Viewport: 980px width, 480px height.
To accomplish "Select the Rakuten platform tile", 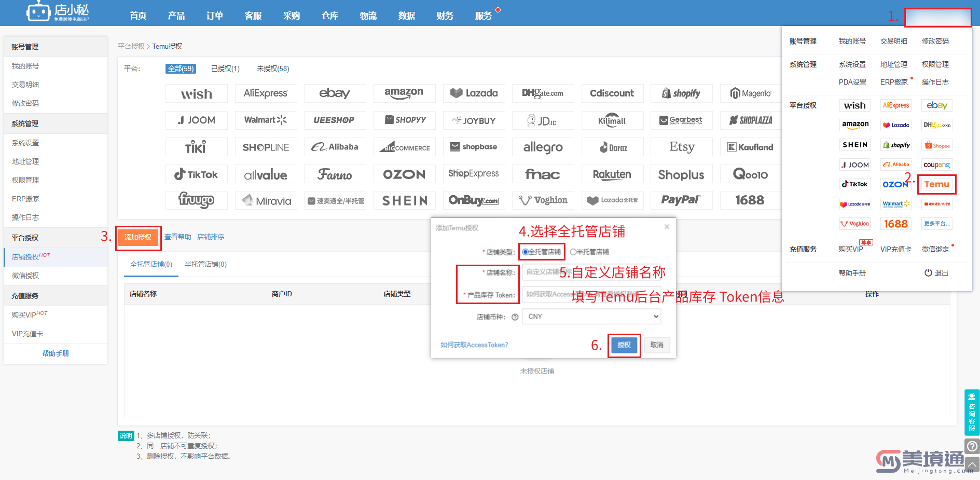I will tap(613, 174).
